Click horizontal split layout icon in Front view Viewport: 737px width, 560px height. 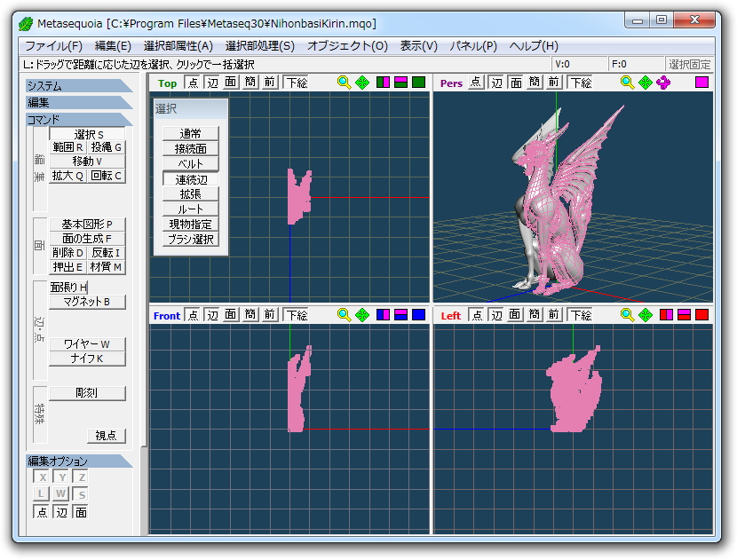point(401,315)
